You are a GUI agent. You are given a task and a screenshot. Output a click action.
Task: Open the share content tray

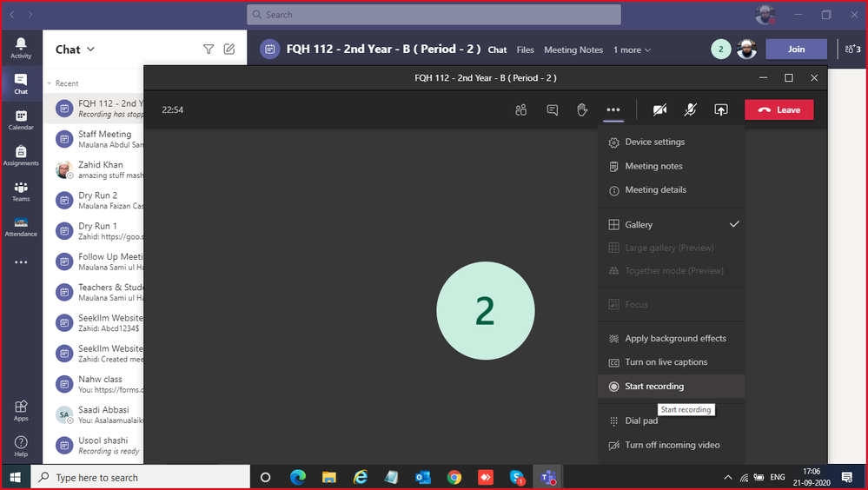[x=721, y=109]
